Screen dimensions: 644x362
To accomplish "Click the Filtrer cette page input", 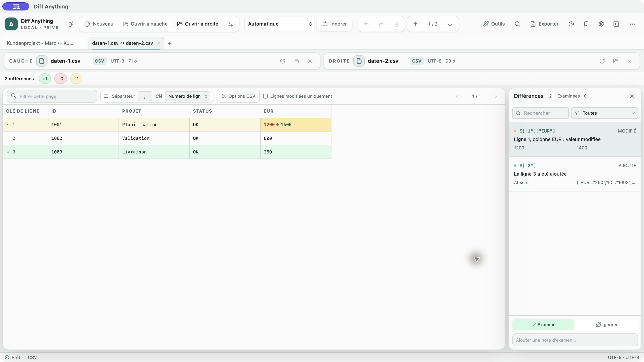I will click(52, 96).
